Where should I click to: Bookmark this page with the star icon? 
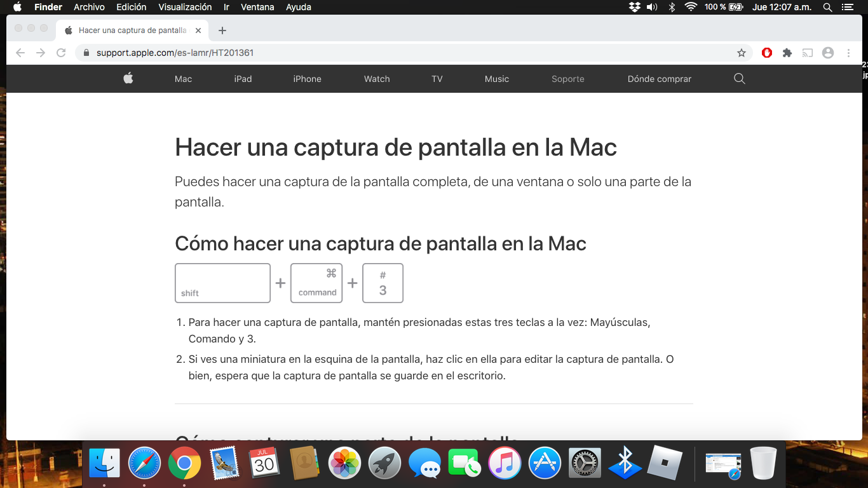[x=742, y=53]
